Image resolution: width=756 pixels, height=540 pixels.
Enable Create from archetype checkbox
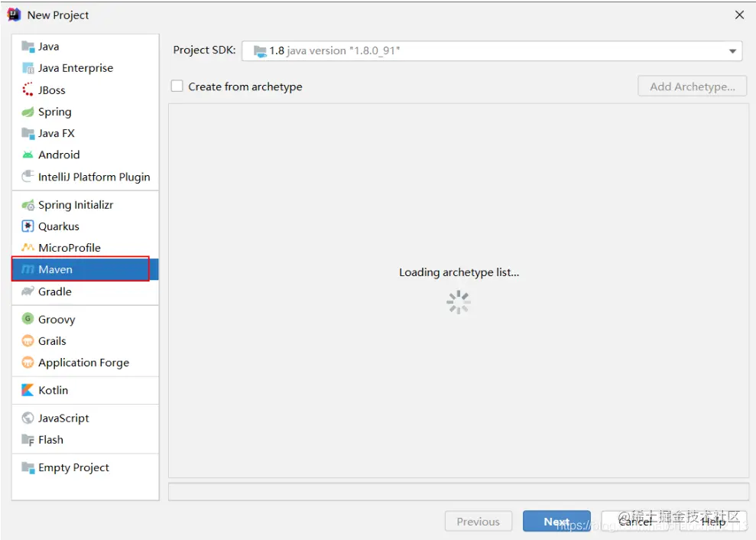pos(177,86)
